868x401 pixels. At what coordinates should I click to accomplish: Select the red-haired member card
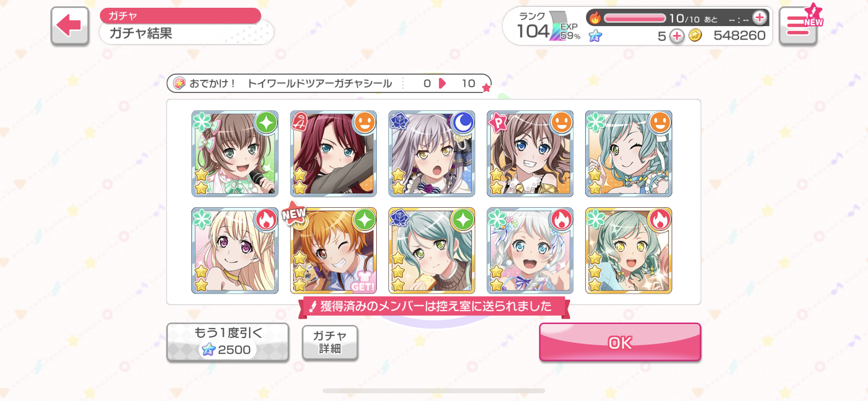pyautogui.click(x=333, y=154)
